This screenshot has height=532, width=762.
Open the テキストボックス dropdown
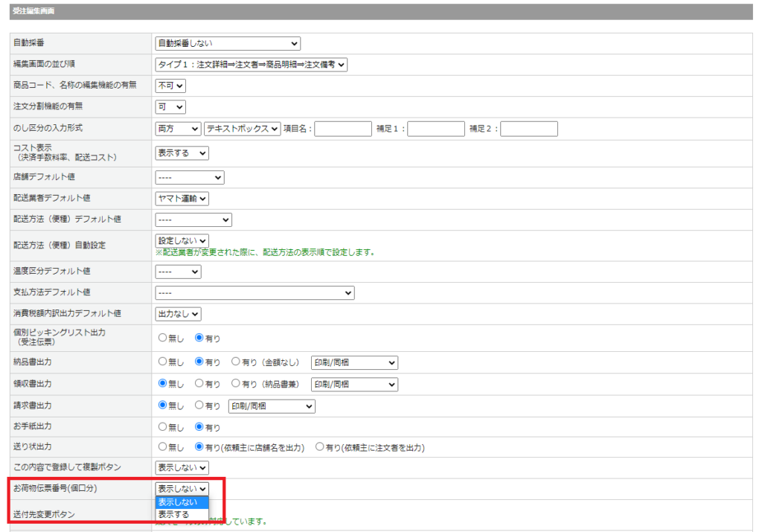coord(243,129)
